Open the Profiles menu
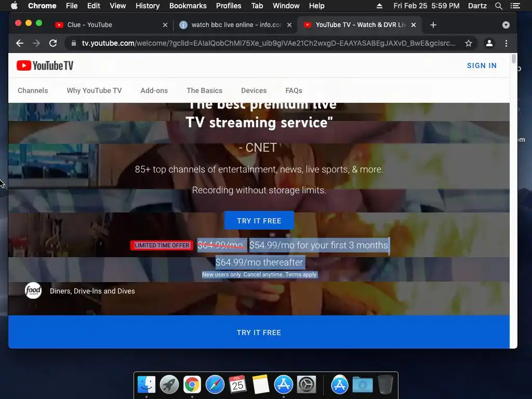This screenshot has height=399, width=532. 229,6
